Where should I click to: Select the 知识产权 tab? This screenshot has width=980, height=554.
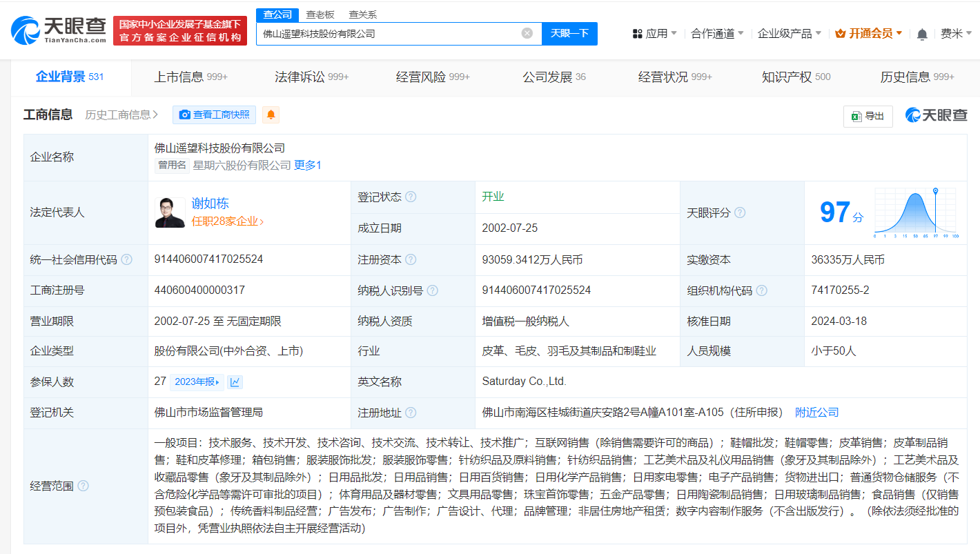[796, 77]
